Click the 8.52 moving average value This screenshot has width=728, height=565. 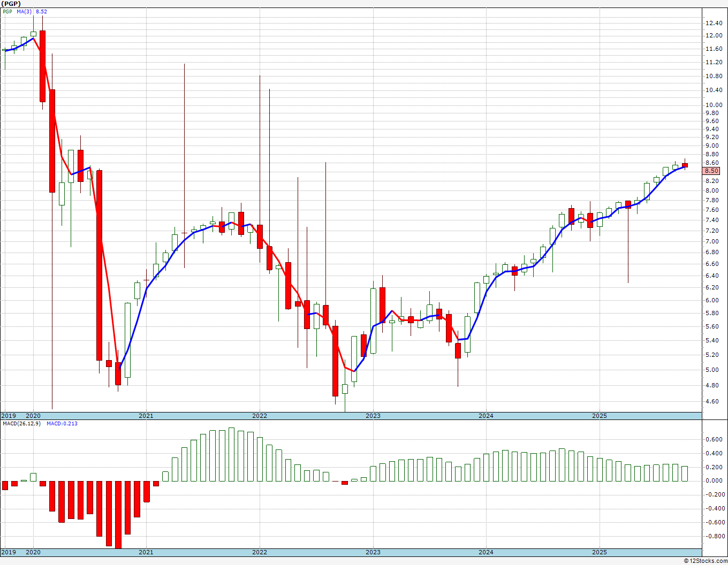point(41,11)
